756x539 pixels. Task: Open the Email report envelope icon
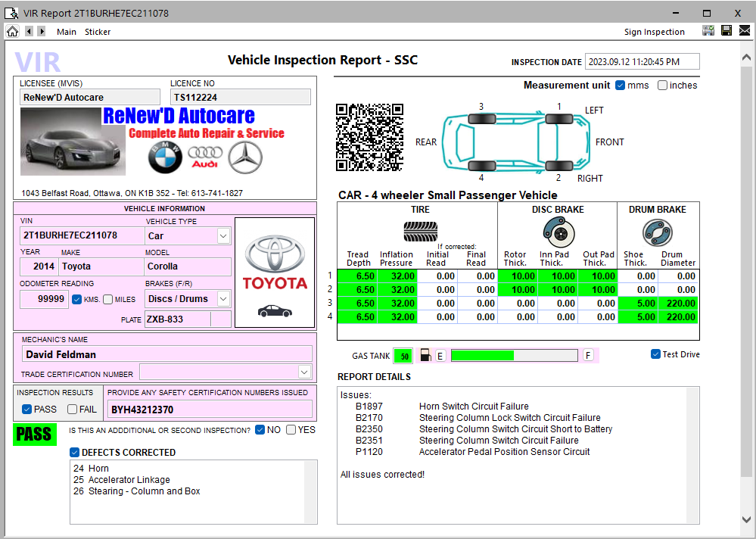[x=745, y=31]
